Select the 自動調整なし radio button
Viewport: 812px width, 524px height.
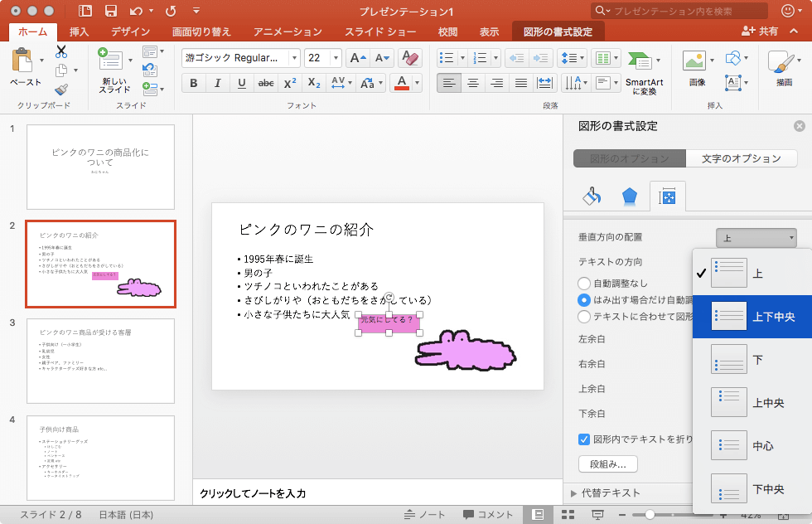584,284
